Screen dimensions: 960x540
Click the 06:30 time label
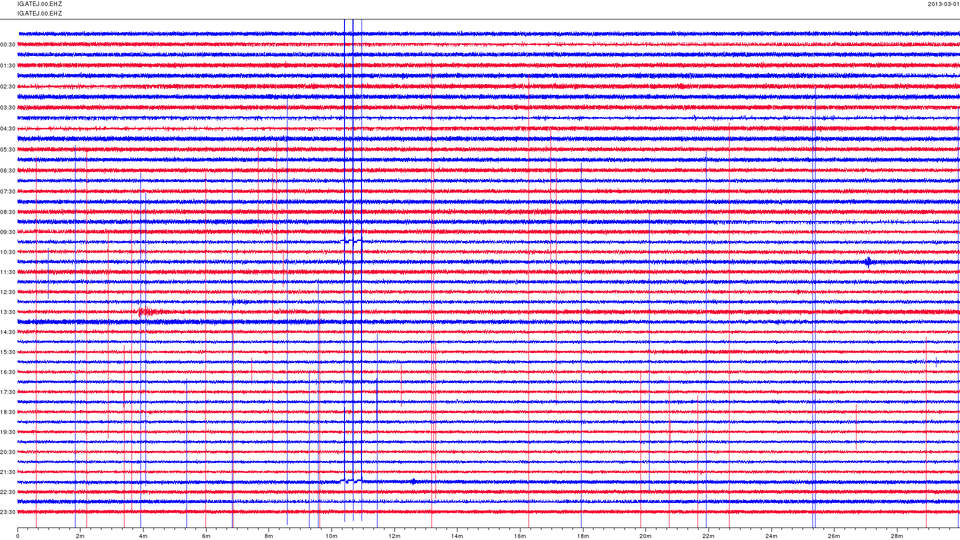point(8,171)
